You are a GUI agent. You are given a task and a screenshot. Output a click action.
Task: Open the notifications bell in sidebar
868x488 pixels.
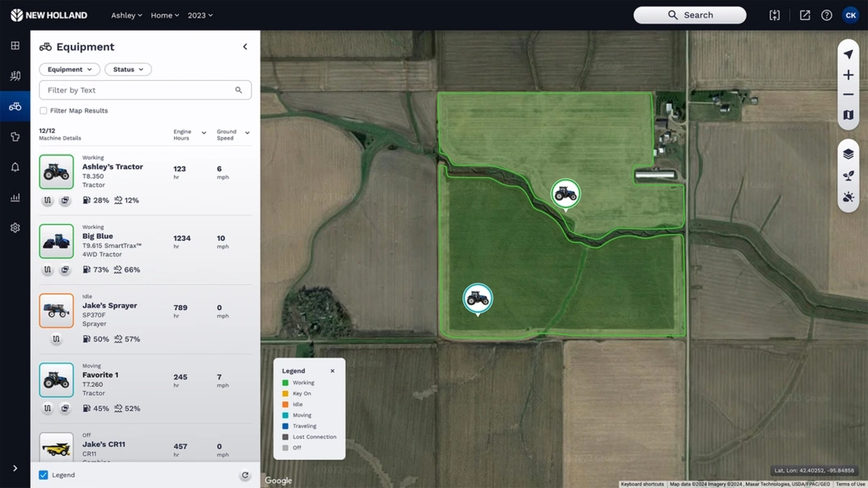[14, 167]
